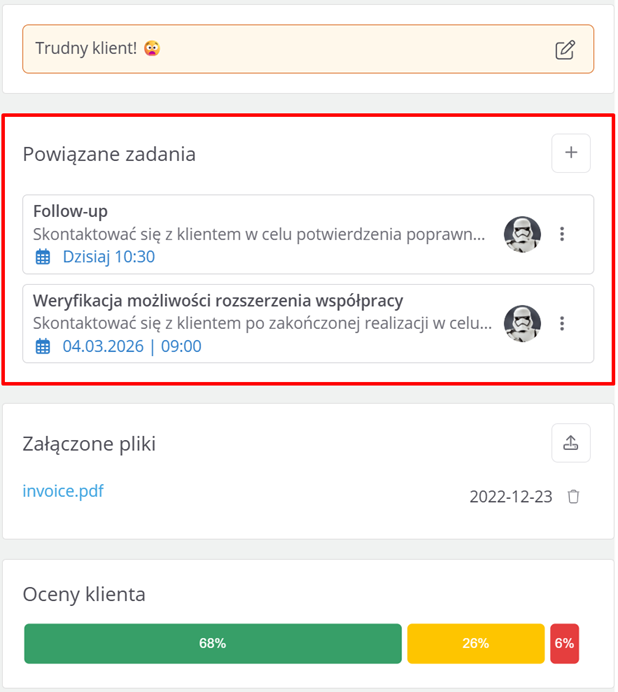
Task: Click calendar icon next to Dzisiaj 10:30
Action: coord(43,257)
